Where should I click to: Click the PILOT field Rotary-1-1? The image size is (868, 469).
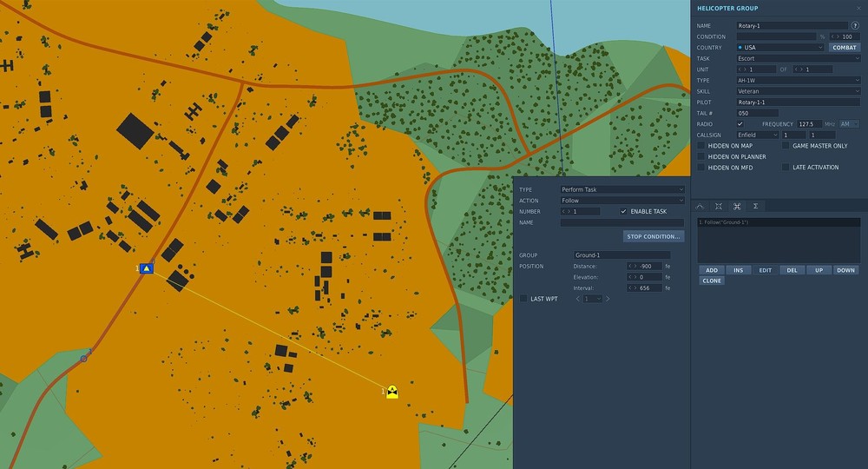pyautogui.click(x=799, y=102)
